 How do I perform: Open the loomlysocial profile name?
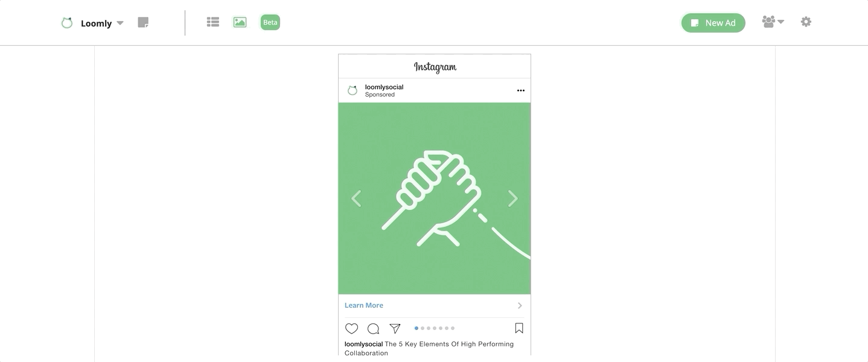click(x=384, y=87)
